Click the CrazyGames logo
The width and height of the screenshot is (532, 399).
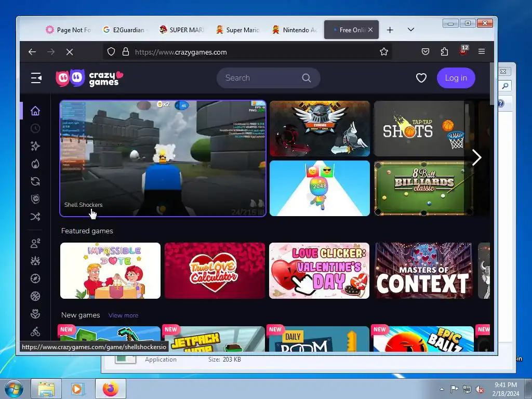click(89, 78)
